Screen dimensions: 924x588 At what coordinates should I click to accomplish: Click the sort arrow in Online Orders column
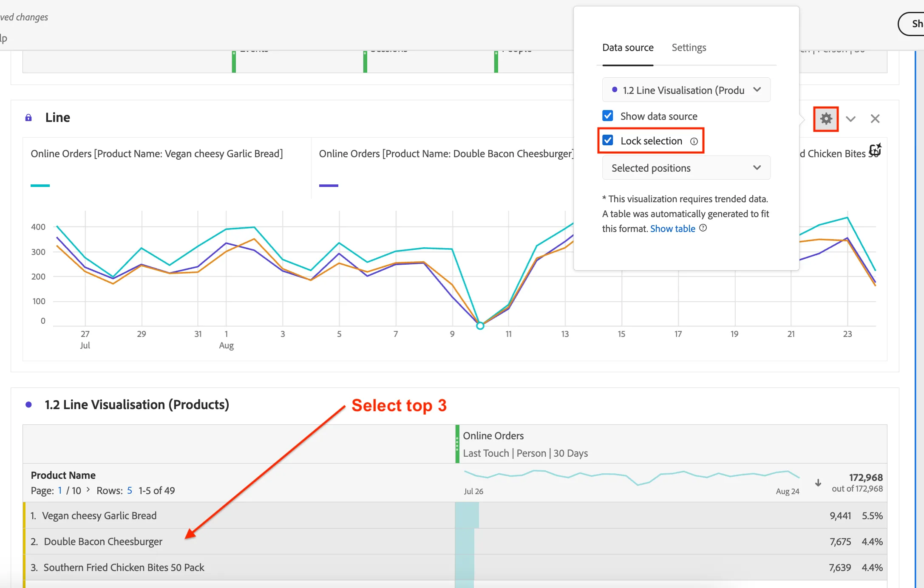coord(818,483)
